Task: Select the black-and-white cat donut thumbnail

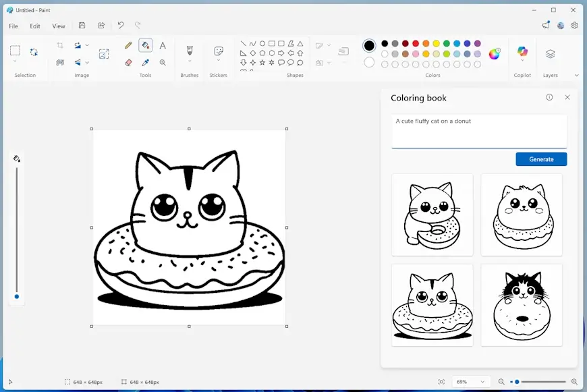Action: click(522, 305)
